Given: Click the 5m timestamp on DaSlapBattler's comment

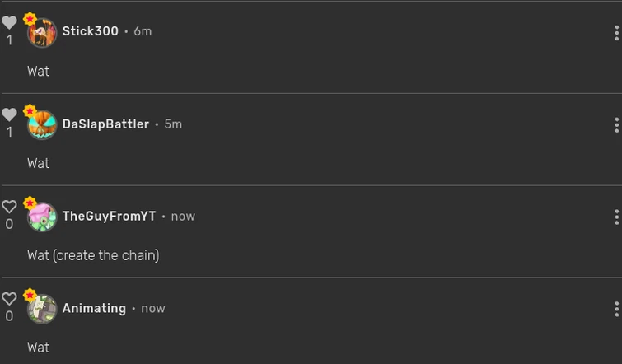Looking at the screenshot, I should coord(173,124).
